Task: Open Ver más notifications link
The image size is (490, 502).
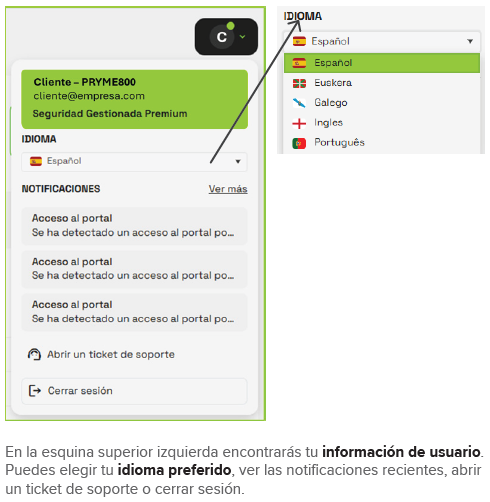Action: pos(228,189)
